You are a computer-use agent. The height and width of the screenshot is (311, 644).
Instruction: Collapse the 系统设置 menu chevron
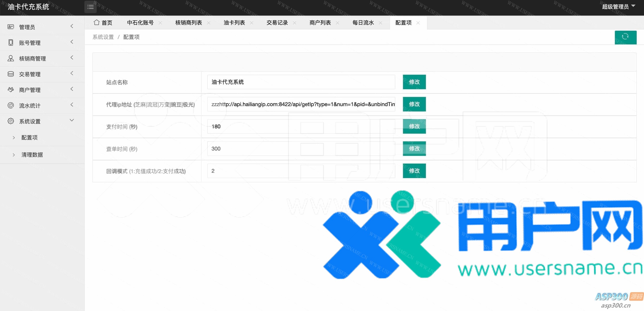tap(72, 120)
